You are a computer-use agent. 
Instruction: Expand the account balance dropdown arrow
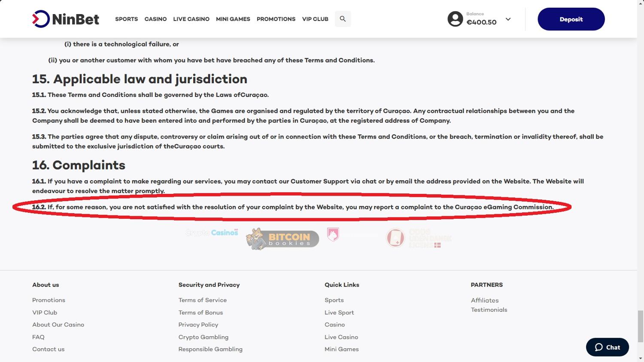pyautogui.click(x=508, y=19)
